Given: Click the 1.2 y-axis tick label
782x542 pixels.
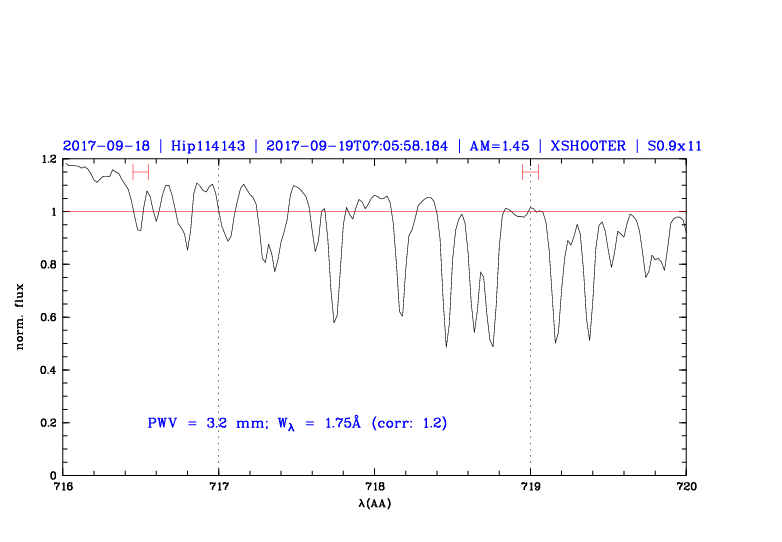Looking at the screenshot, I should (x=47, y=159).
